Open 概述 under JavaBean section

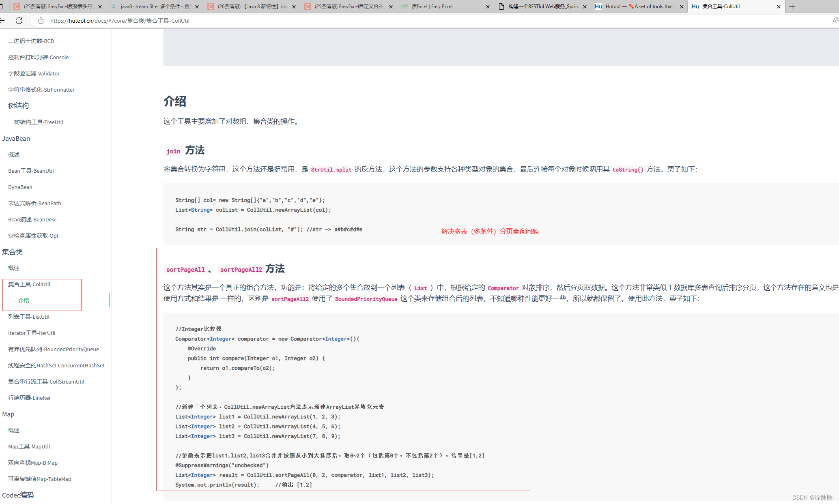click(14, 154)
